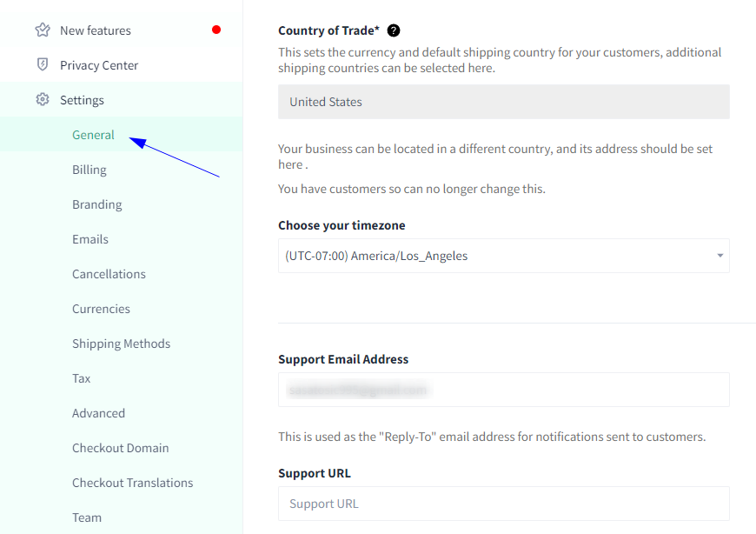756x534 pixels.
Task: Open Branding settings
Action: [97, 204]
